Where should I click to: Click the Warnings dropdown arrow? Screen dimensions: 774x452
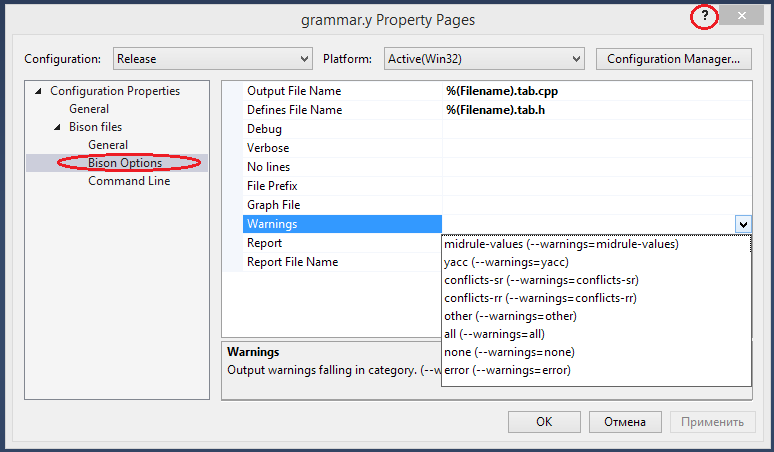coord(742,225)
